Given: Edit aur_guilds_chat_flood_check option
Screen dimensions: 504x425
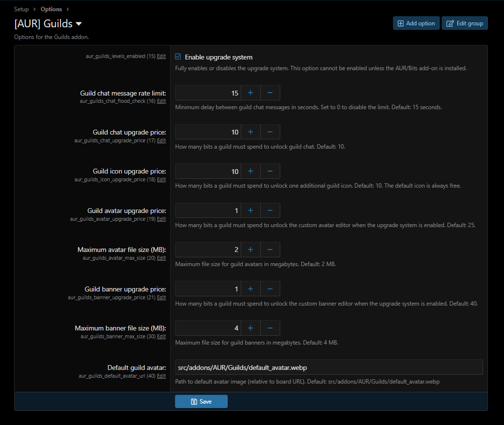Looking at the screenshot, I should coord(161,101).
